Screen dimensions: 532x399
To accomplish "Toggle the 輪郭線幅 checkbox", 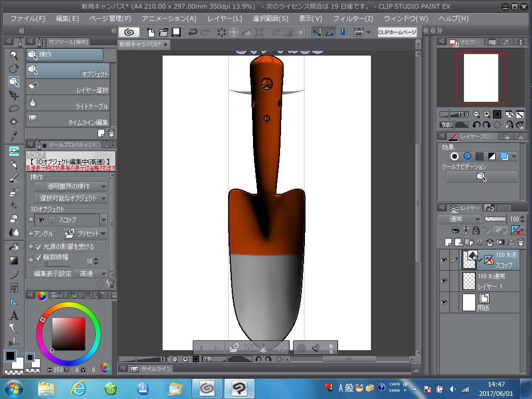I will (x=38, y=257).
